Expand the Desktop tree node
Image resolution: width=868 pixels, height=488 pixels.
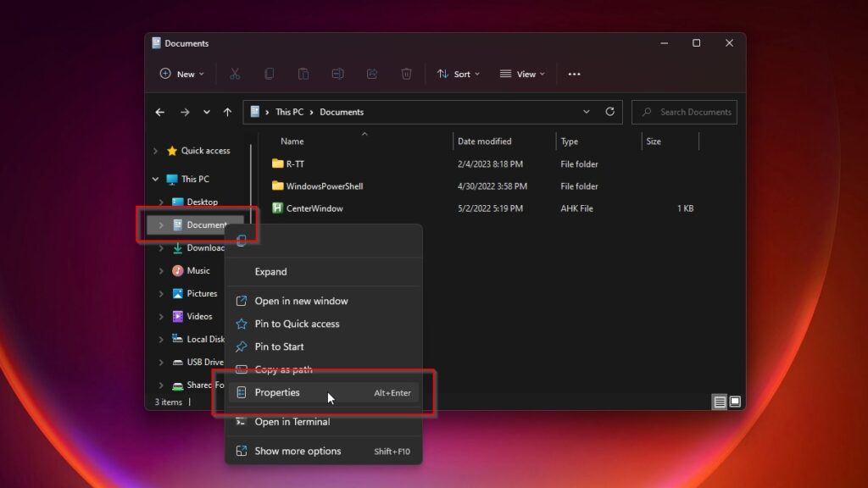[161, 202]
